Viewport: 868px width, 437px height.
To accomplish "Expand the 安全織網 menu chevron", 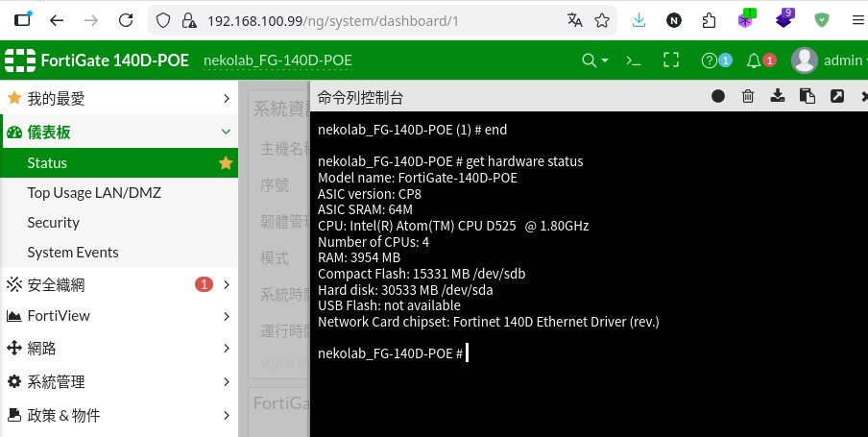I will point(226,284).
